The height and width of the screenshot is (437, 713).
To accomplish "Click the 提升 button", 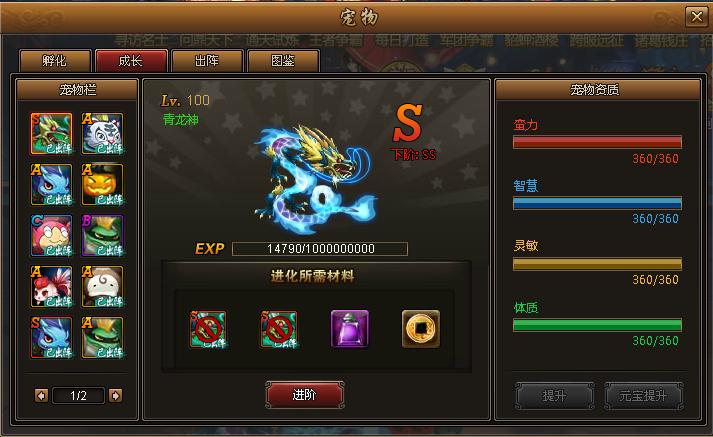I will pyautogui.click(x=555, y=396).
